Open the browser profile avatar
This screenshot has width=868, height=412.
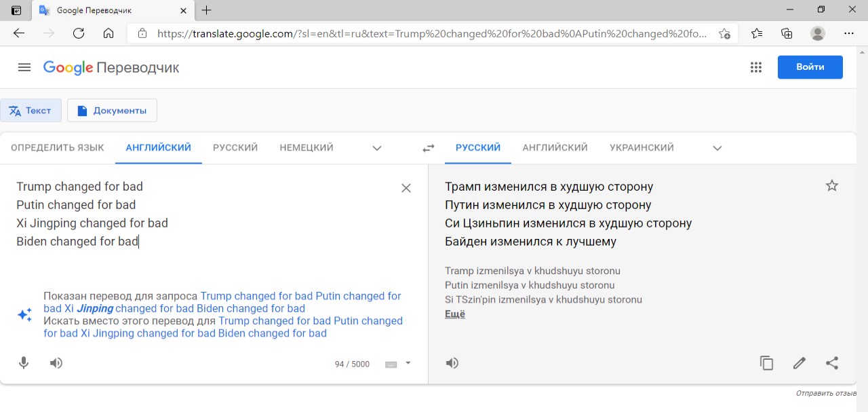818,33
